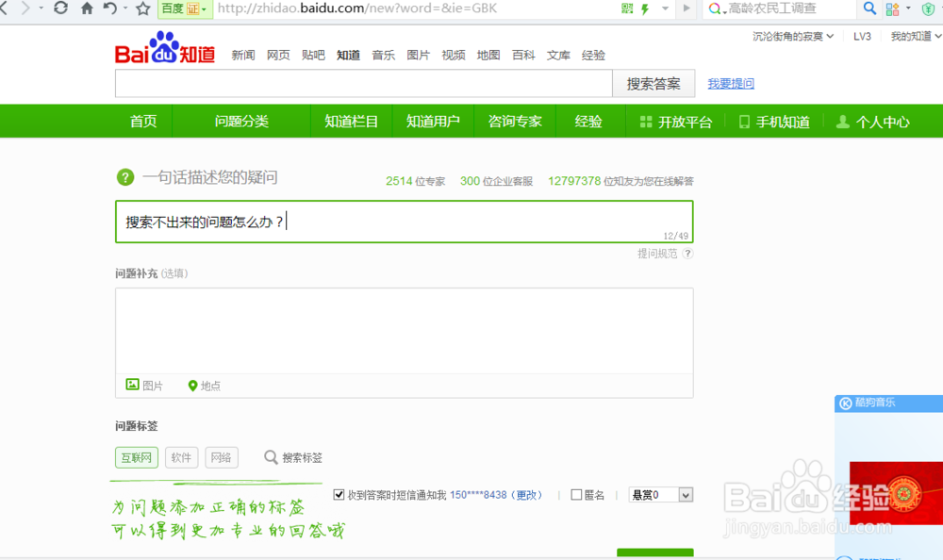Image resolution: width=943 pixels, height=560 pixels.
Task: Click the green question mark icon
Action: tap(125, 177)
